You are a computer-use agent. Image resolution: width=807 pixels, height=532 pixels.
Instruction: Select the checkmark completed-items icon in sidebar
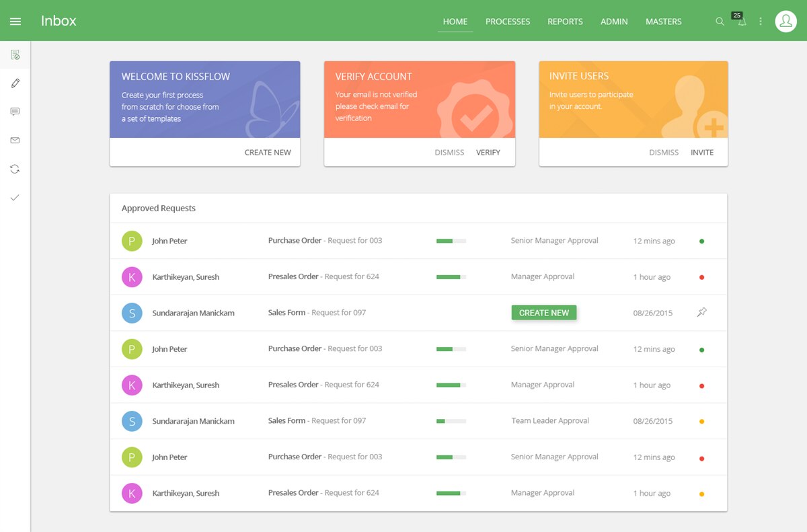pyautogui.click(x=14, y=197)
